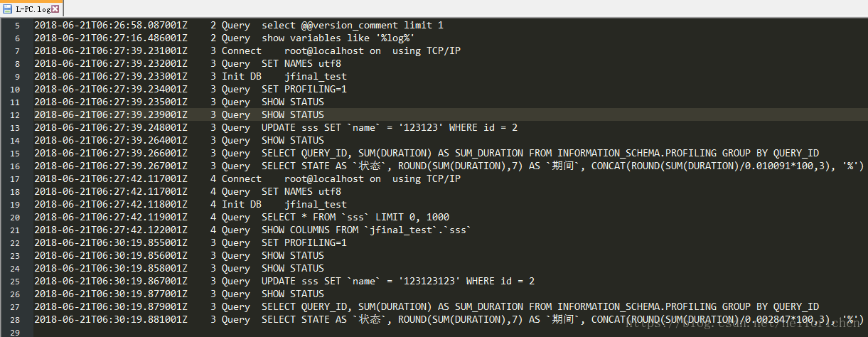Click line number 5 in the margin
The width and height of the screenshot is (868, 337).
(17, 26)
